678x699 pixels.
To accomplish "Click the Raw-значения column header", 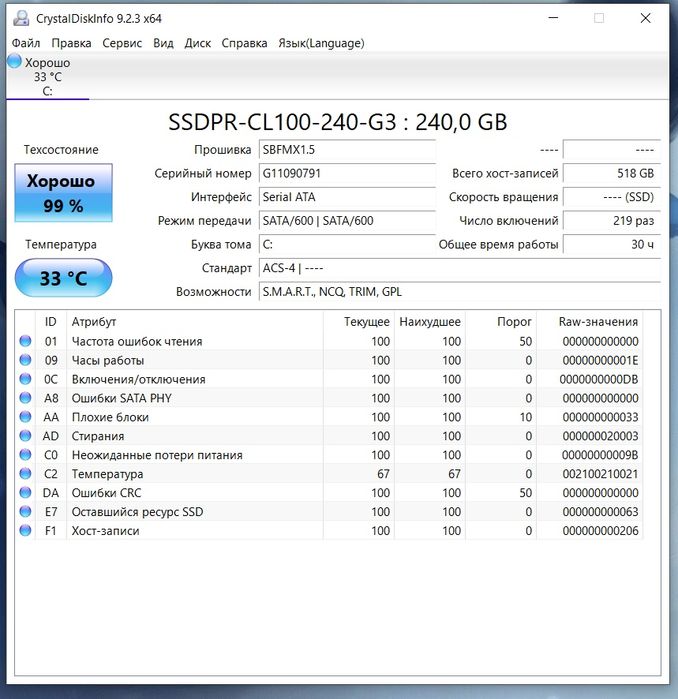I will click(x=590, y=321).
